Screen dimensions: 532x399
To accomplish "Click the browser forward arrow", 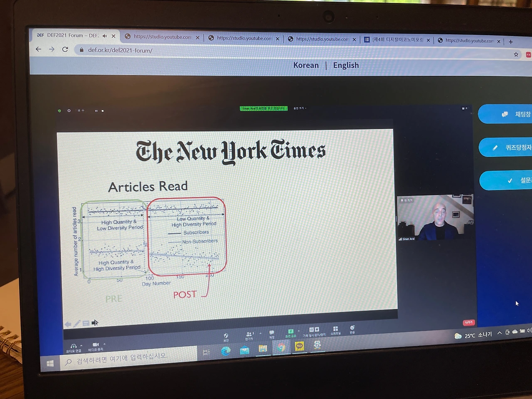I will [x=52, y=49].
